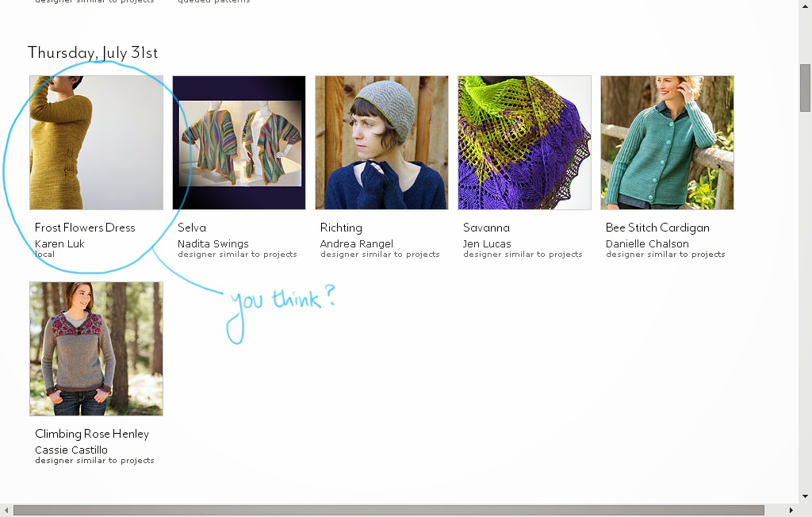Open designer Andrea Rangel's page
Image resolution: width=812 pixels, height=517 pixels.
[357, 244]
